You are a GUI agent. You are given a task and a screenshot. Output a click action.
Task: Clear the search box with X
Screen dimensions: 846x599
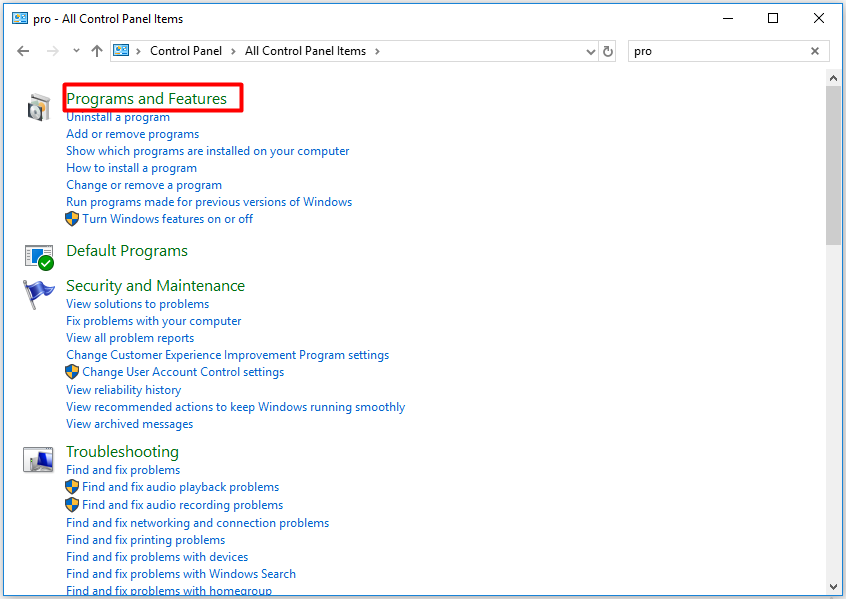click(x=815, y=51)
